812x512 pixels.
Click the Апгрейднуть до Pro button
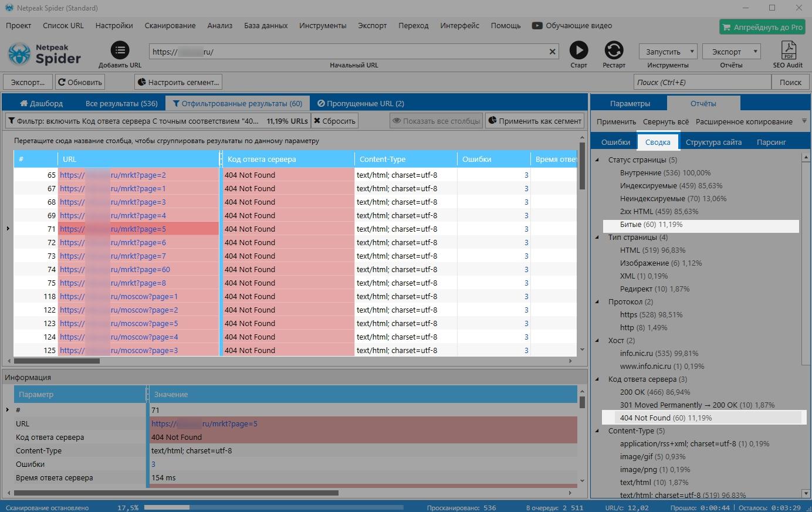(x=763, y=27)
